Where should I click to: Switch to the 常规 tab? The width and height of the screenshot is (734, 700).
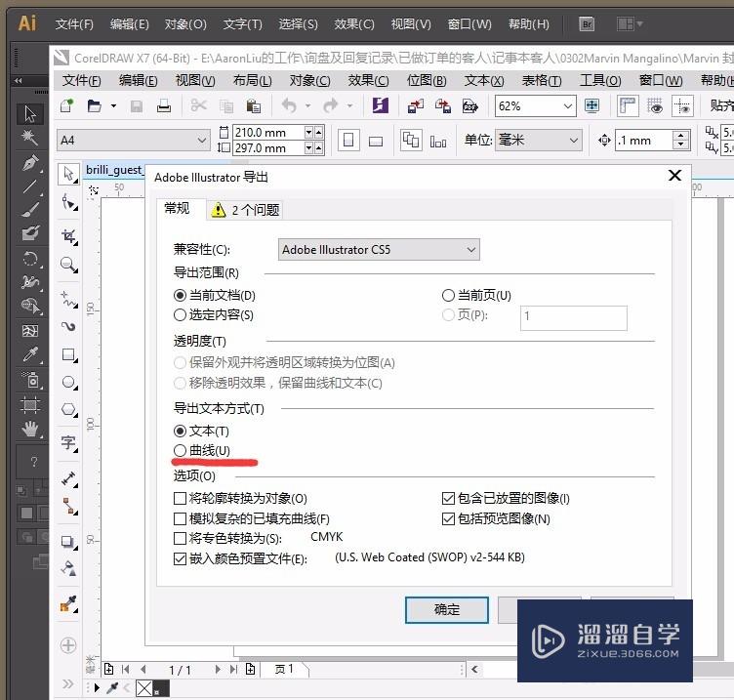click(x=177, y=208)
